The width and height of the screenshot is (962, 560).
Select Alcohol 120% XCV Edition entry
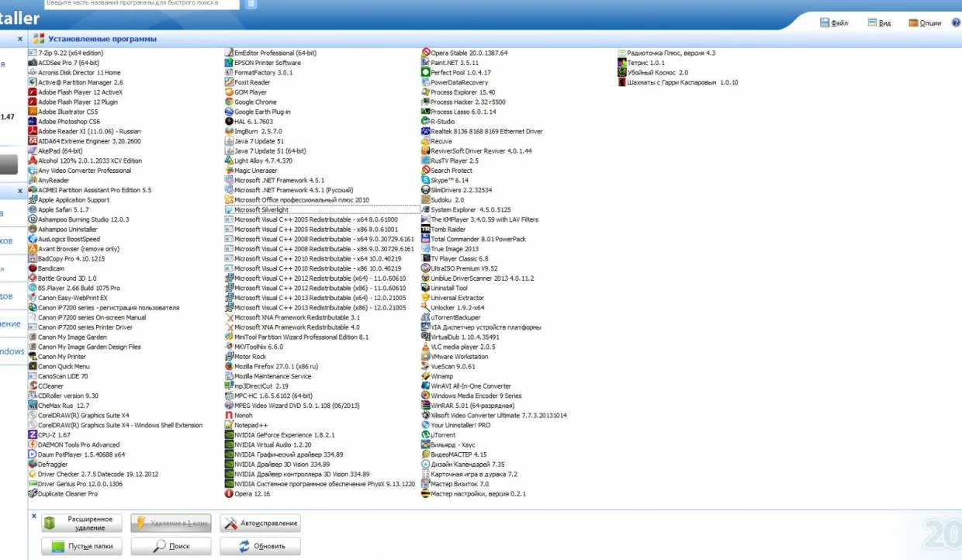click(85, 161)
